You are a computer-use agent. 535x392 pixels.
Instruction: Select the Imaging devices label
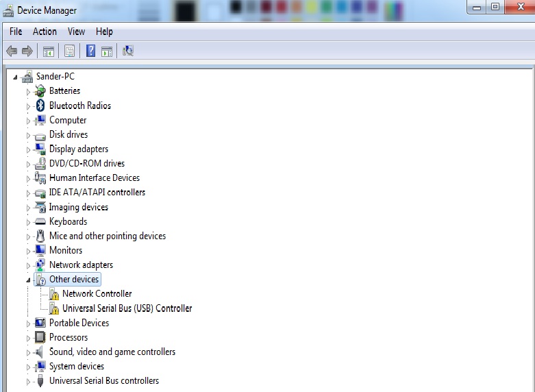tap(79, 207)
